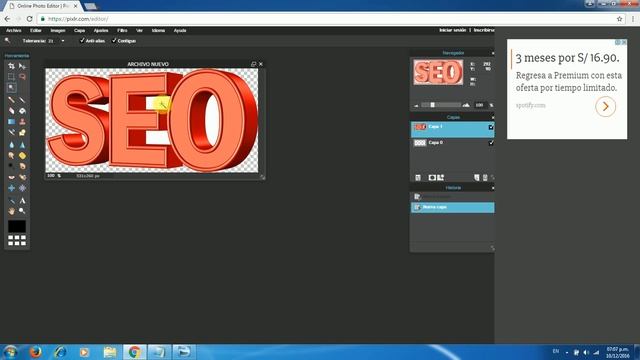Select the Drawing shape tool
This screenshot has height=360, width=640.
[x=22, y=133]
